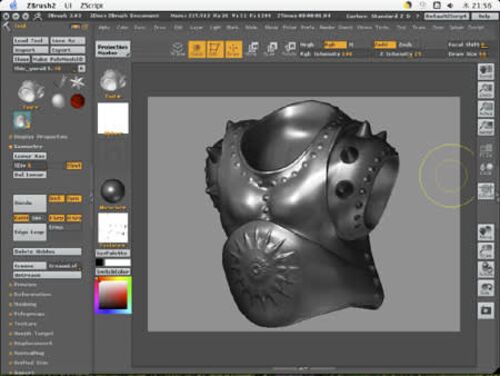Toggle the Rgb channel button
The height and width of the screenshot is (376, 500).
pyautogui.click(x=334, y=45)
